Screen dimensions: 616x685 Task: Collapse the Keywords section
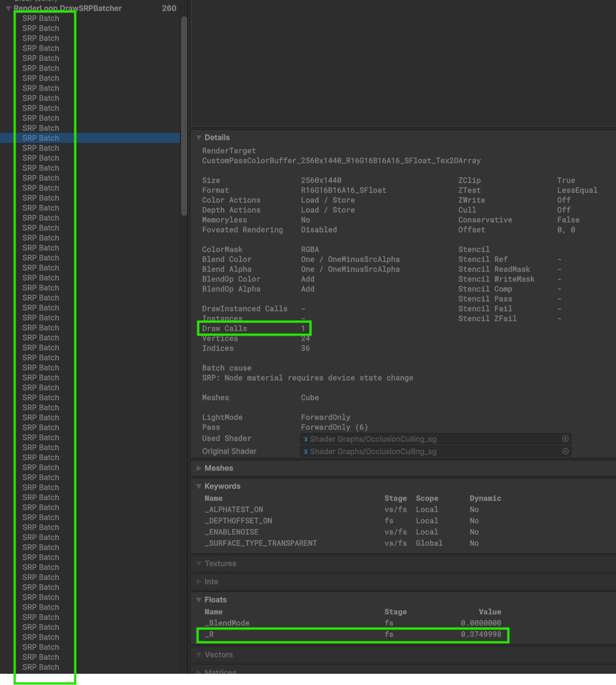[199, 486]
